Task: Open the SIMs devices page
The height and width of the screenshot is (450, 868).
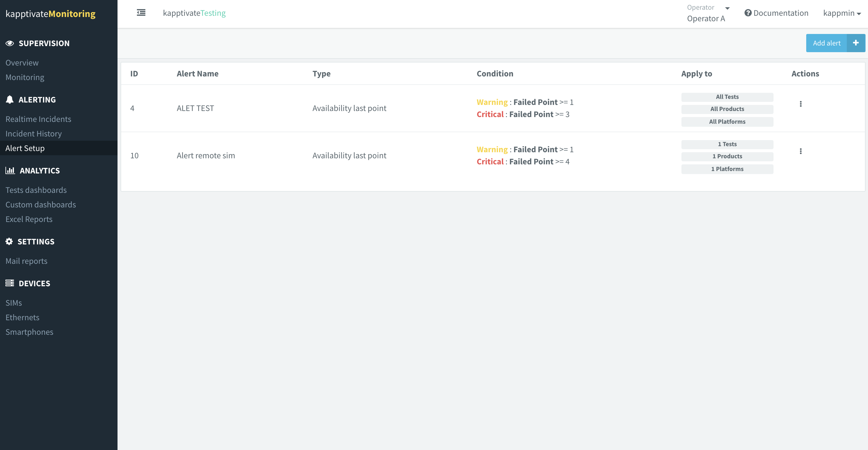Action: 14,303
